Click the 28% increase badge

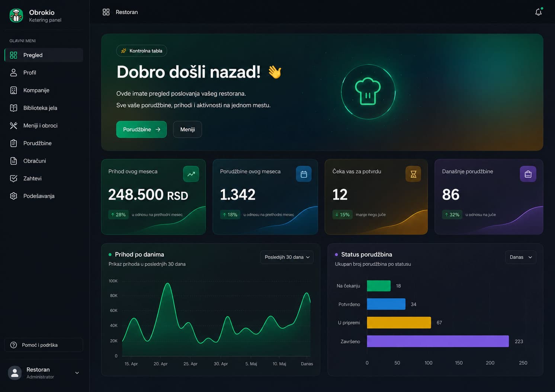[118, 215]
